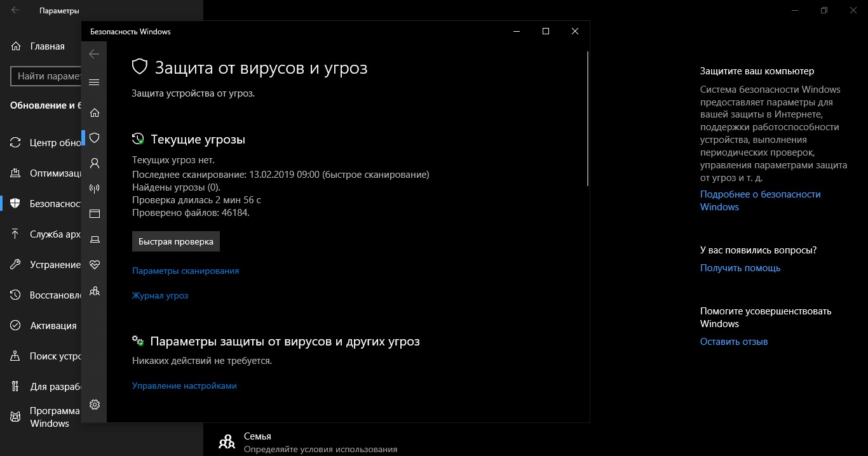Screen dimensions: 868x456
Task: Click the shield icon for Безопасность Windows
Action: pyautogui.click(x=16, y=204)
